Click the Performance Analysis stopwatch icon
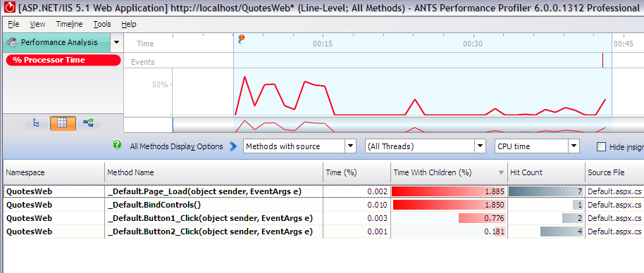The height and width of the screenshot is (273, 644). pyautogui.click(x=12, y=42)
